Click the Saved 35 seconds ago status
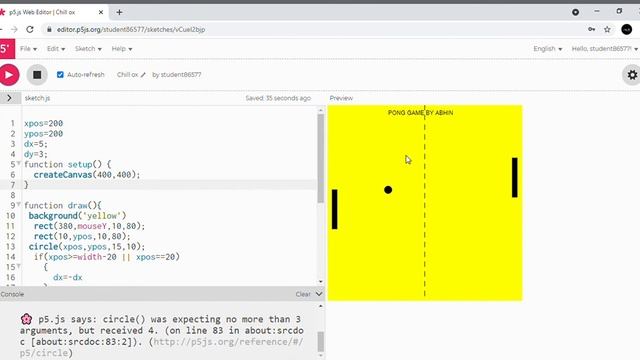Viewport: 640px width, 360px height. click(x=278, y=98)
